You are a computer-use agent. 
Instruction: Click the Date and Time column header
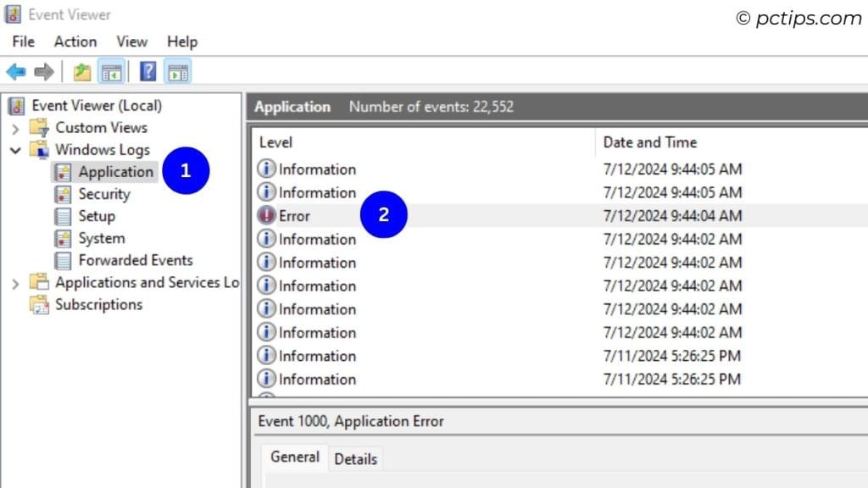[x=649, y=141]
